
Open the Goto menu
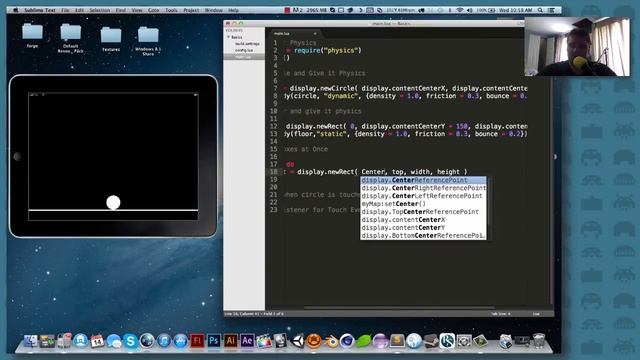tap(154, 10)
